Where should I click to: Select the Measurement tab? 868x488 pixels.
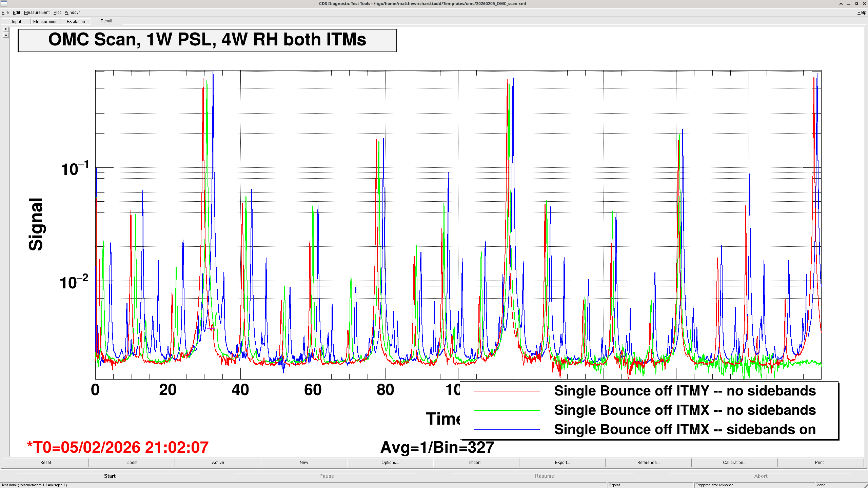(x=46, y=22)
